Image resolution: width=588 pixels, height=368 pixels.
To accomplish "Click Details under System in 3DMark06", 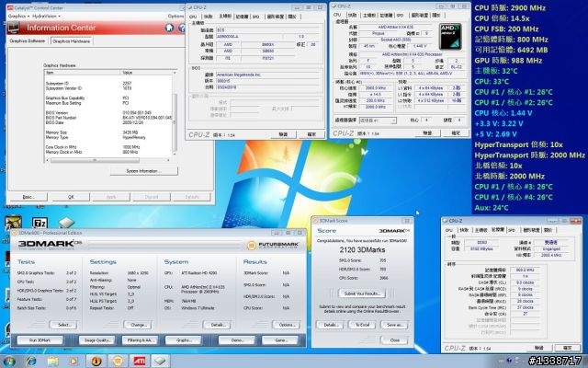I will tap(217, 325).
